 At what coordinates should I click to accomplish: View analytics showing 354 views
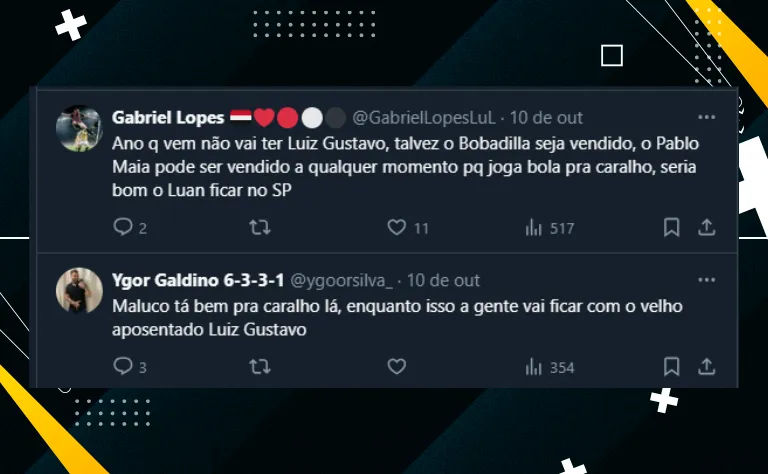(x=550, y=367)
